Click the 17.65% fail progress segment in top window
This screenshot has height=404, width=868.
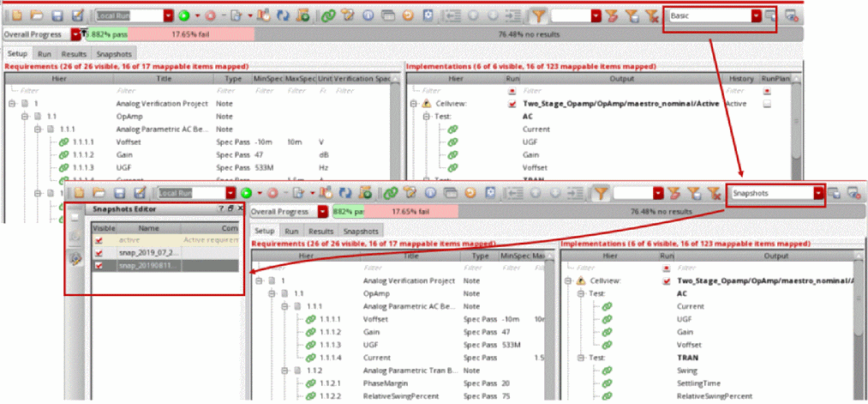191,34
